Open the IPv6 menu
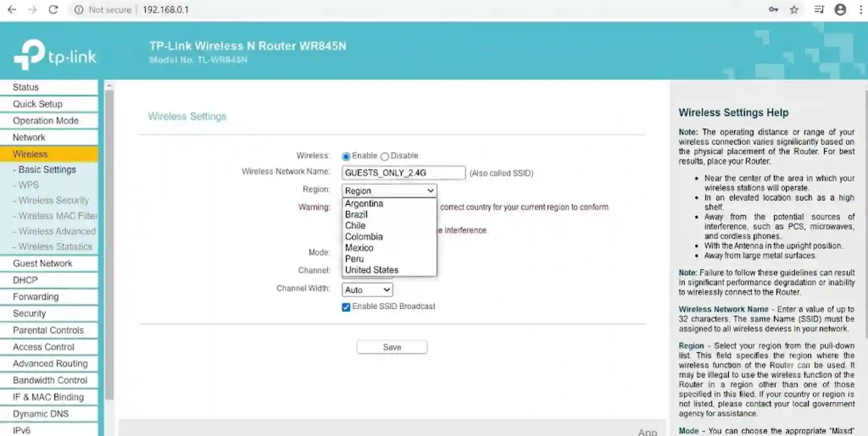 [x=49, y=430]
